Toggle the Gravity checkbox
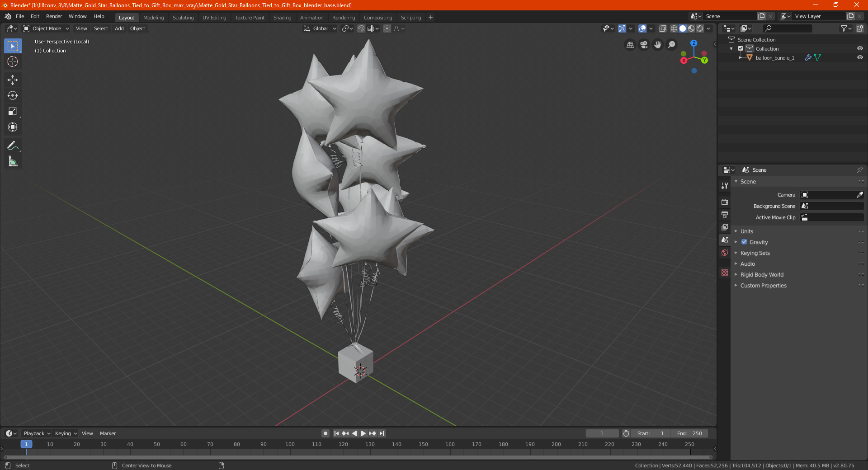This screenshot has height=470, width=868. [744, 242]
